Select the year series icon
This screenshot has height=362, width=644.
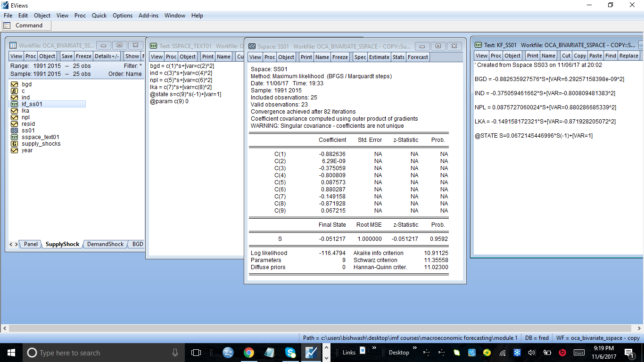(x=14, y=150)
